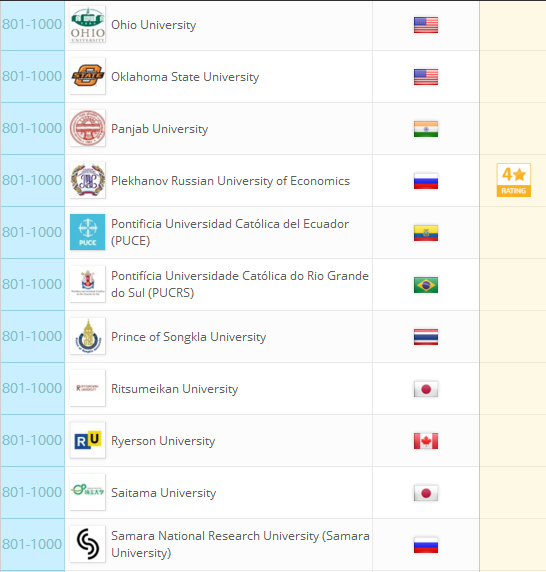The height and width of the screenshot is (572, 546).
Task: Click the Plekhanov Russian University crest
Action: pos(88,180)
